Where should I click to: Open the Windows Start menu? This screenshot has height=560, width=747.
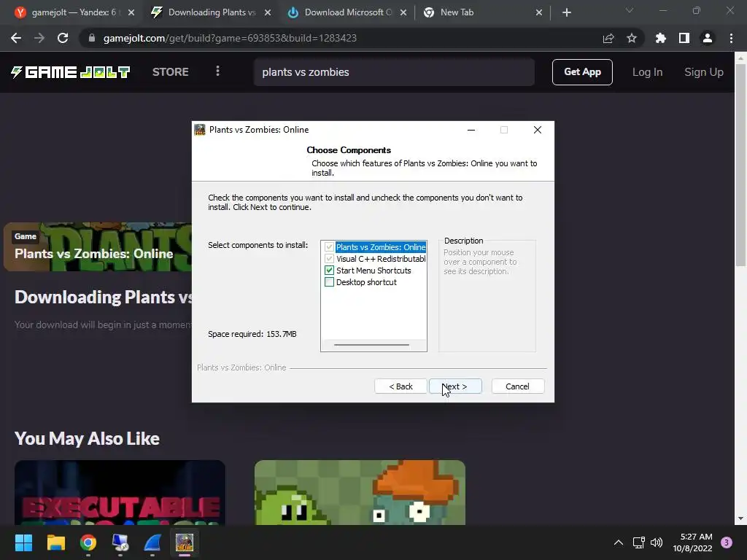[23, 542]
